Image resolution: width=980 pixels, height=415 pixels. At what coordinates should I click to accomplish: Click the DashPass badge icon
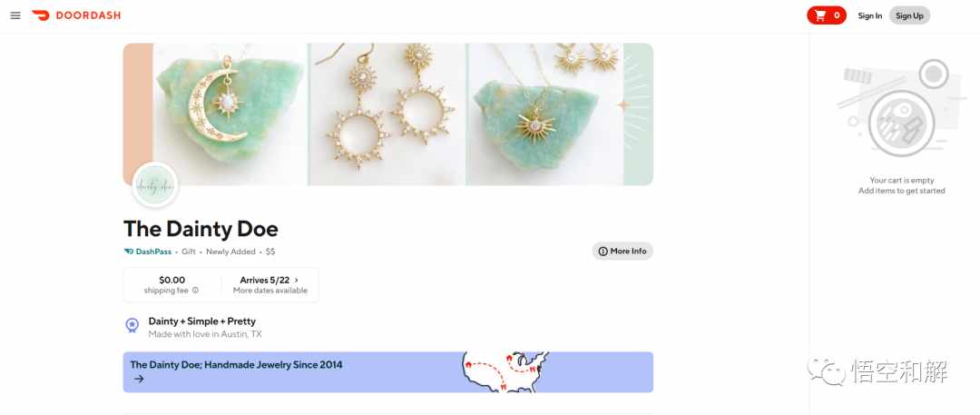click(129, 252)
